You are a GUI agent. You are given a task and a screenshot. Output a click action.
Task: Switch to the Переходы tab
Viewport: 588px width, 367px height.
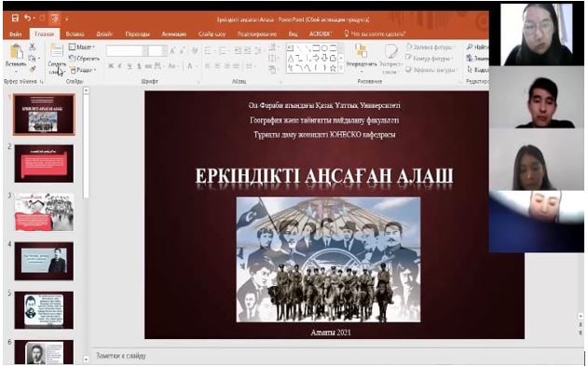(138, 34)
